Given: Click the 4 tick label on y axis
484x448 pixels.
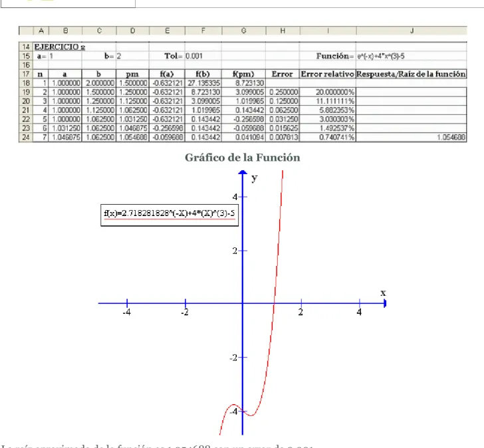Looking at the screenshot, I should pos(235,197).
